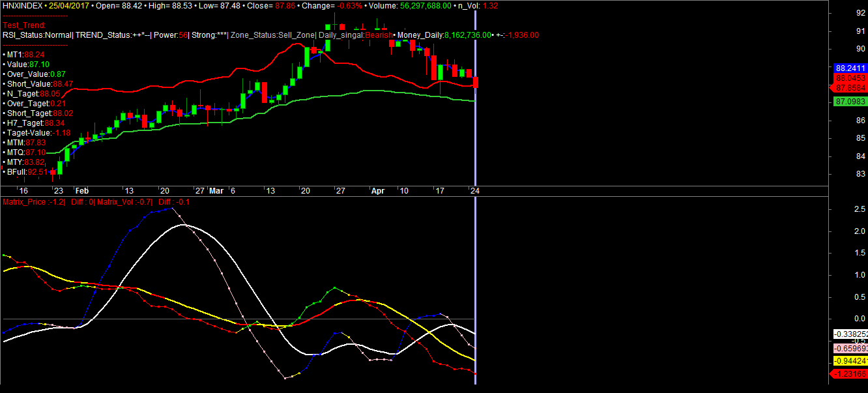This screenshot has height=393, width=868.
Task: Click the blue 88.2411 price tag
Action: [850, 68]
